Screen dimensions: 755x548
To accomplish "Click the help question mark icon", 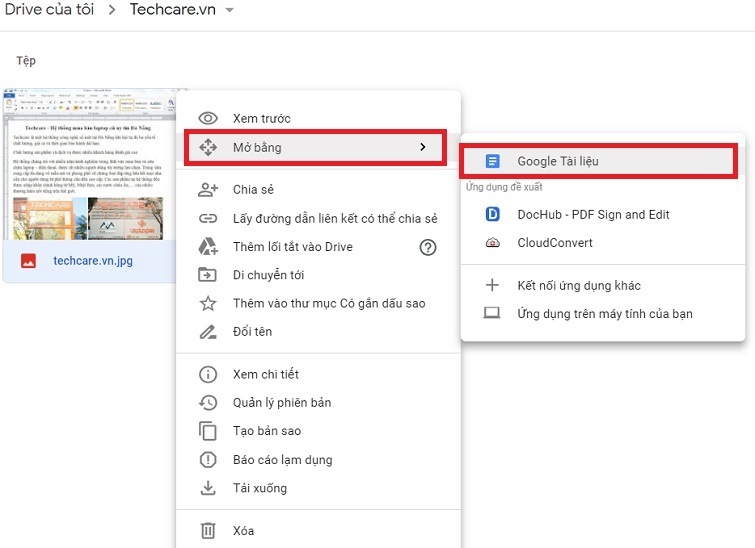I will coord(428,247).
